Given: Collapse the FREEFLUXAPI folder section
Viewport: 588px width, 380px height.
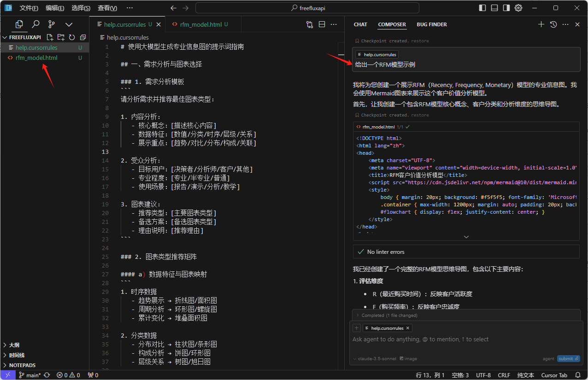Looking at the screenshot, I should (22, 37).
